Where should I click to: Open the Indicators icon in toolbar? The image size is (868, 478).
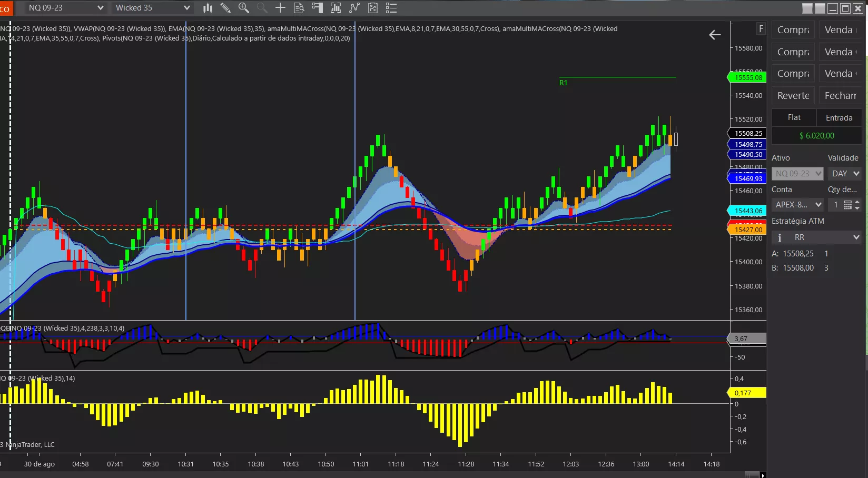pos(354,8)
